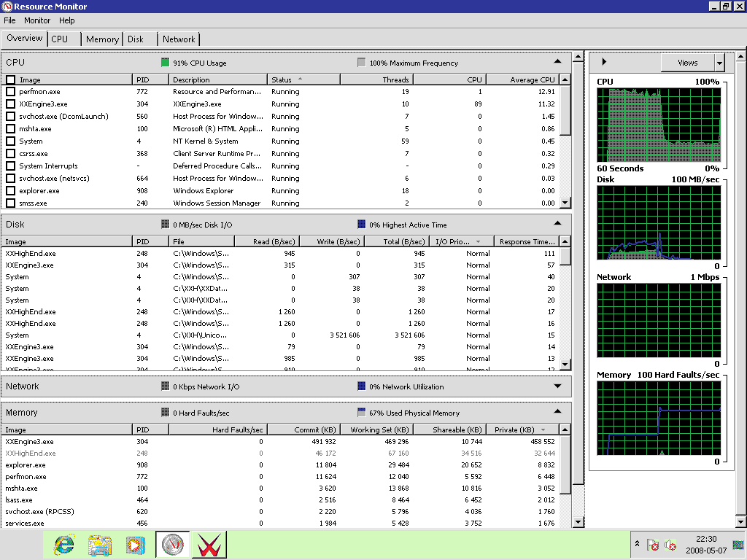Open the file explorer taskbar icon
Screen dimensions: 747x560
tap(99, 545)
